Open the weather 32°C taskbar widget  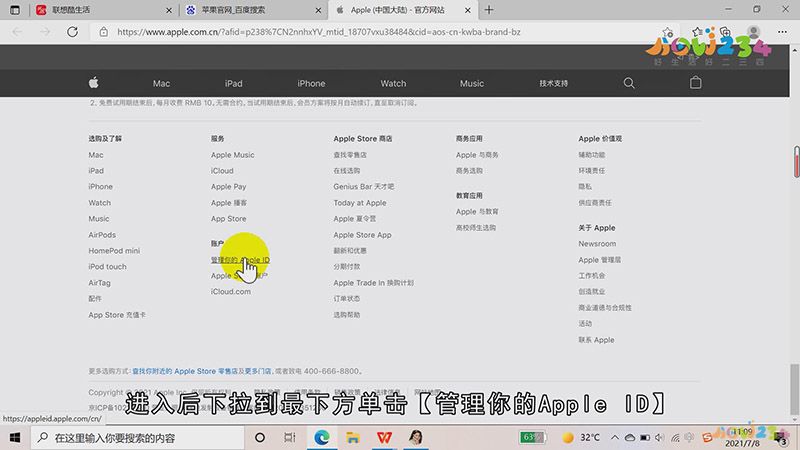click(x=581, y=438)
